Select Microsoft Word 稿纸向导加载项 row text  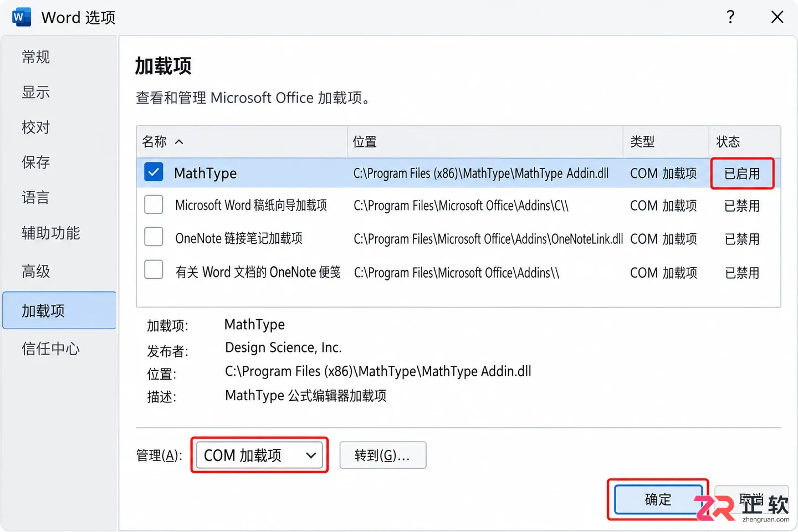point(251,206)
